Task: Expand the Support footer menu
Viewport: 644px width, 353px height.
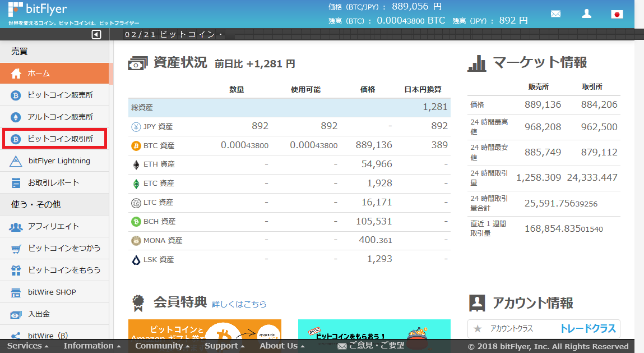Action: (x=225, y=346)
